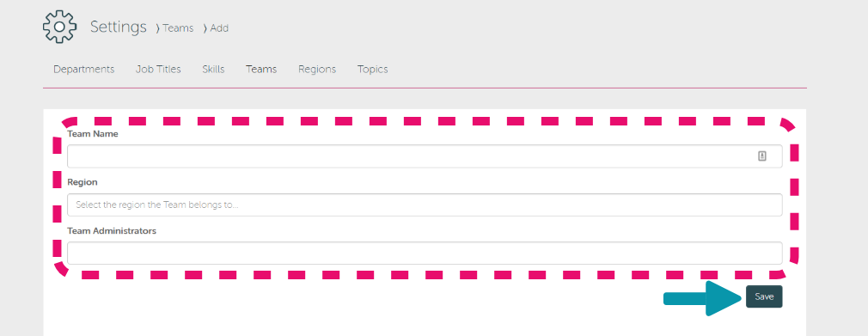Save the new team
The width and height of the screenshot is (868, 336).
[764, 296]
